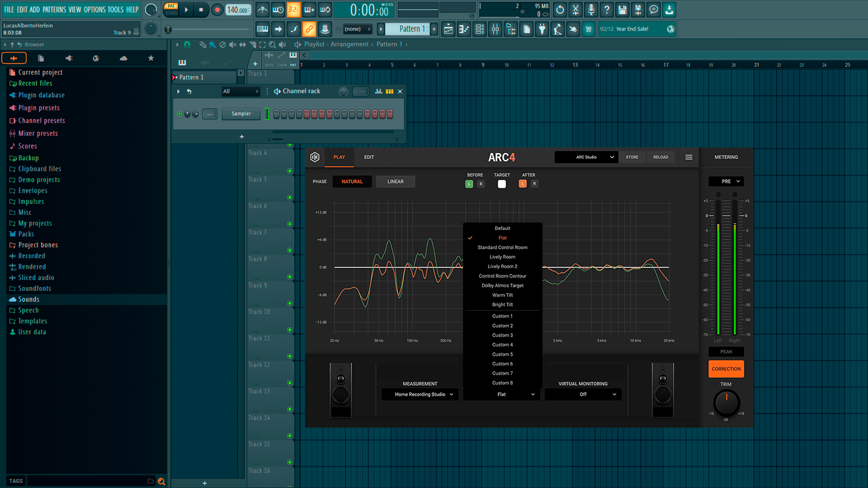Screen dimensions: 868x488
Task: Open the playlist view icon in toolbar
Action: tap(449, 29)
